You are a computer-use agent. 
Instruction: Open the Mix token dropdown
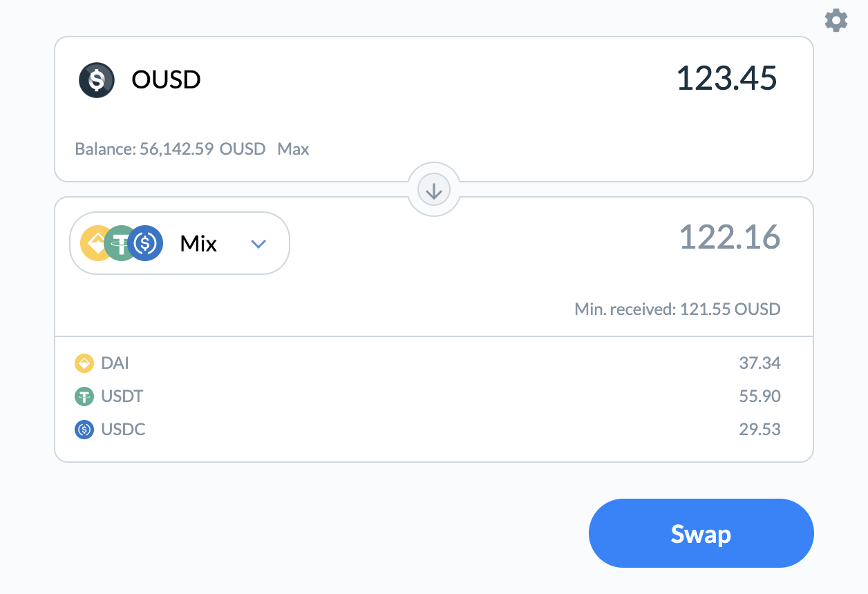click(179, 243)
